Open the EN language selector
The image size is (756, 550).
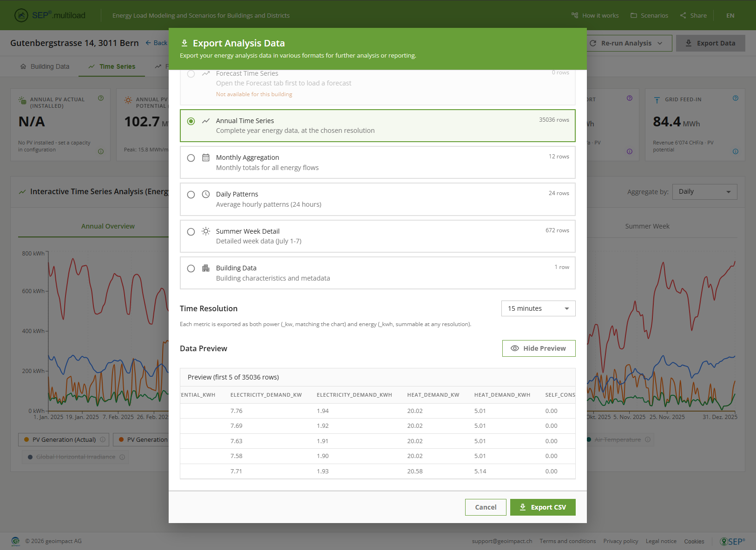730,15
